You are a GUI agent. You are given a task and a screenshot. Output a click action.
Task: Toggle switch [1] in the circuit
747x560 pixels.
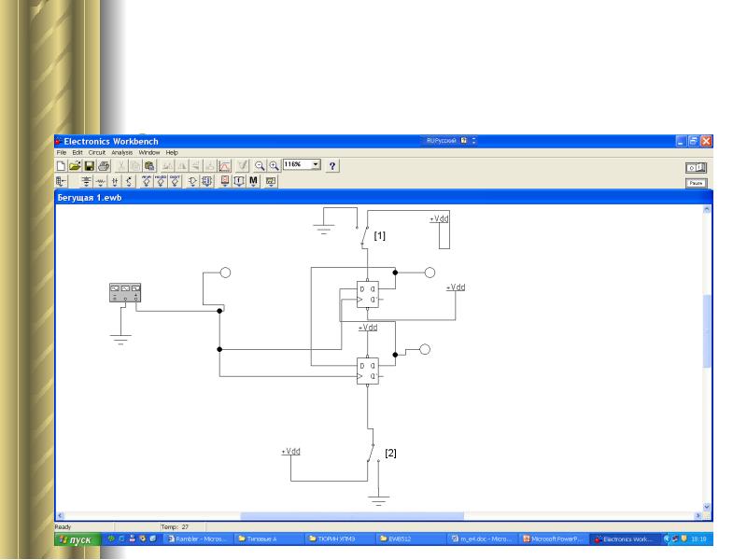click(365, 236)
